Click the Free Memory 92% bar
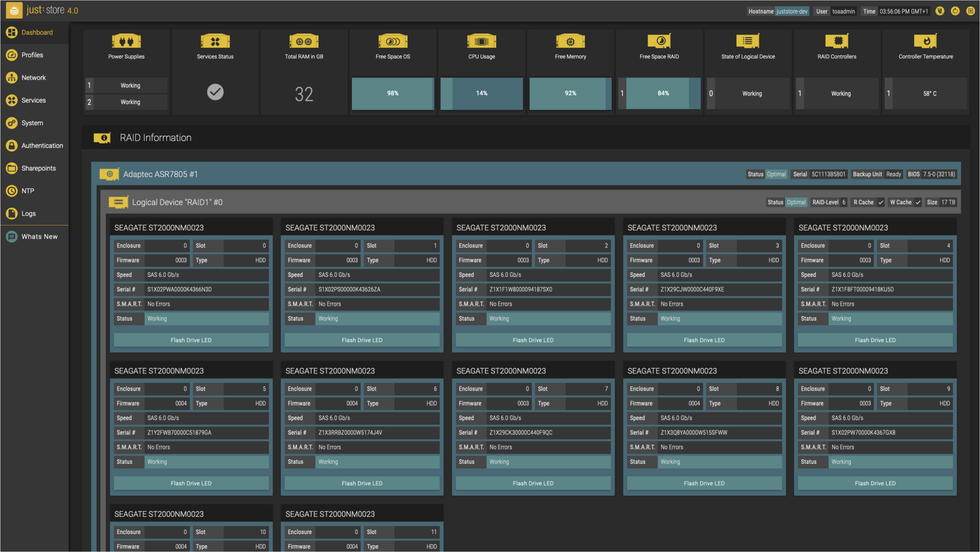980x552 pixels. pyautogui.click(x=570, y=93)
